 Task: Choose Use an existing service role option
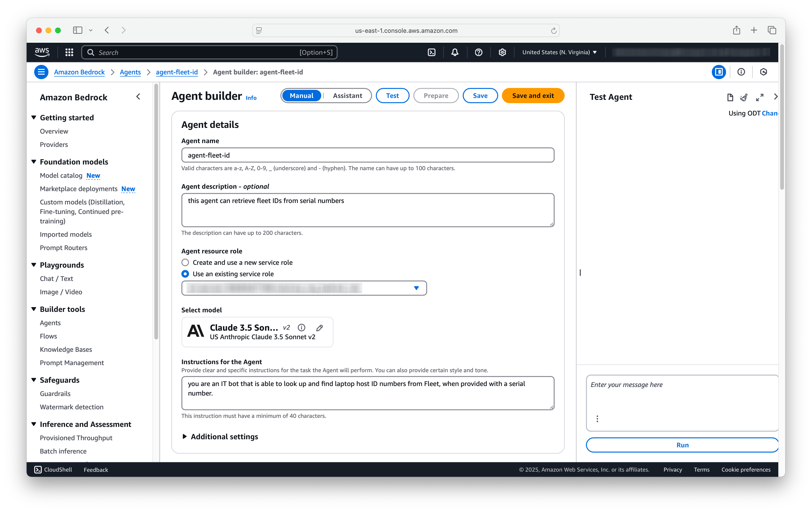coord(185,274)
